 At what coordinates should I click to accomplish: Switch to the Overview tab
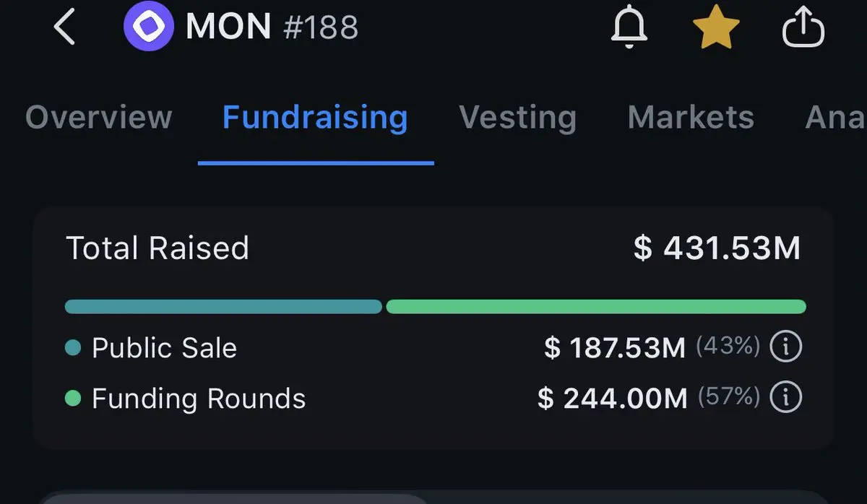click(x=99, y=117)
